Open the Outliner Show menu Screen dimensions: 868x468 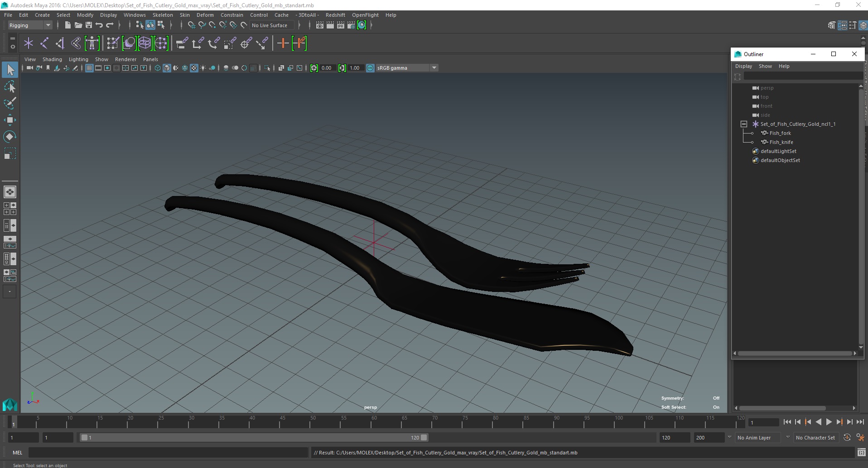point(765,66)
